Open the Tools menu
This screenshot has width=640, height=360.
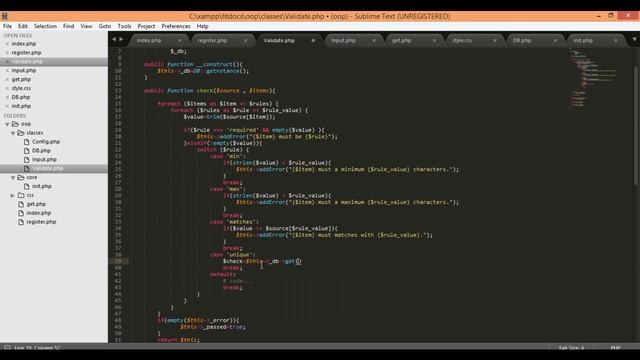124,26
